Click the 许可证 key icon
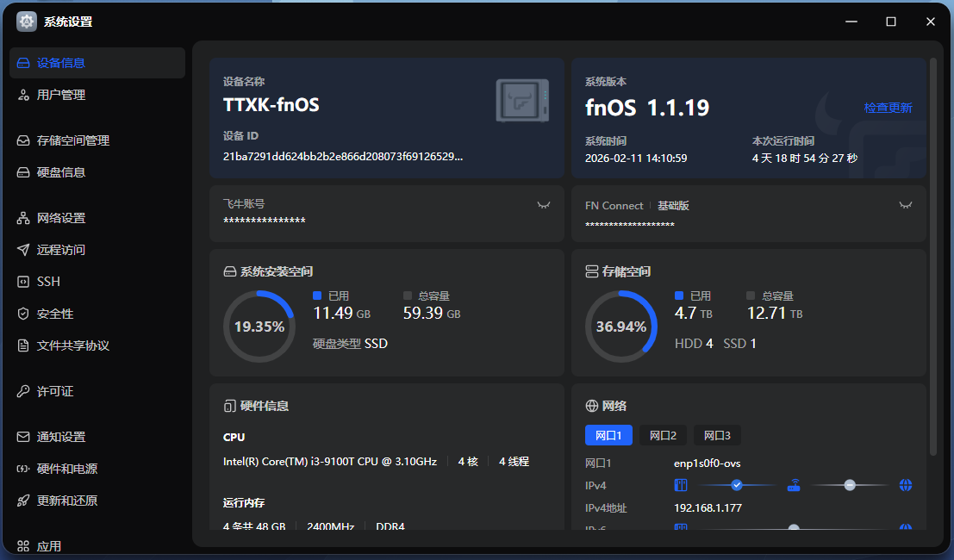 pyautogui.click(x=23, y=391)
